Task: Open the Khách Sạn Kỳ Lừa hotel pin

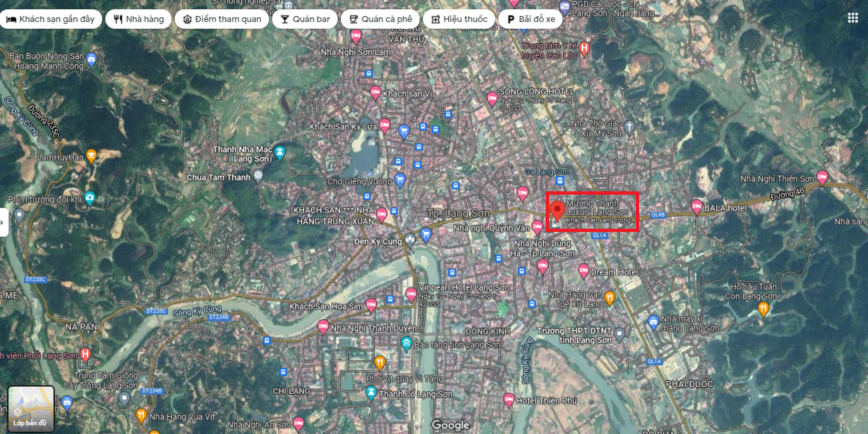Action: pyautogui.click(x=385, y=125)
